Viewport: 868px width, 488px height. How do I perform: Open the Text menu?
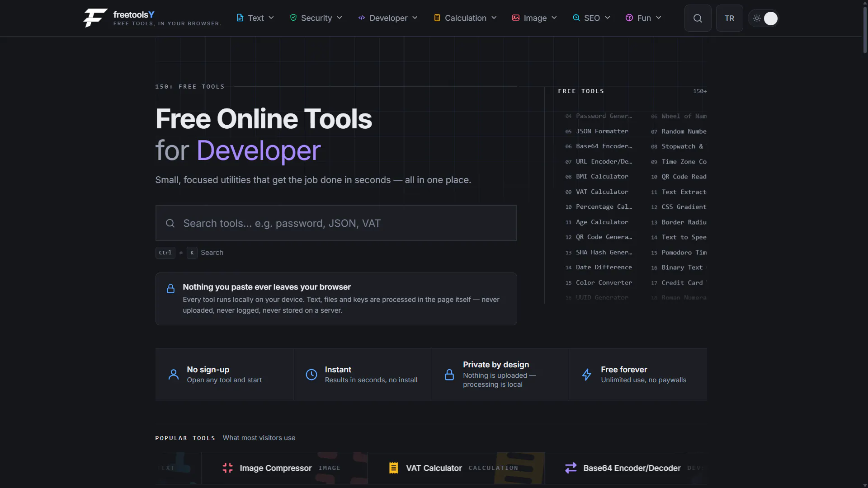(x=255, y=18)
